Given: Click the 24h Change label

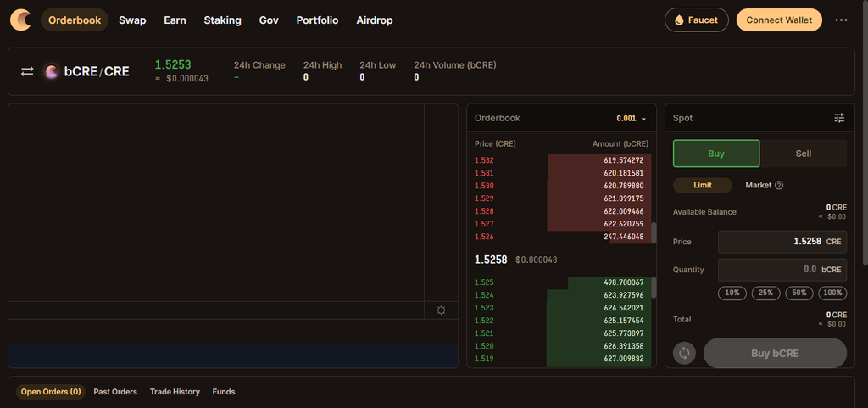Looking at the screenshot, I should pos(259,65).
